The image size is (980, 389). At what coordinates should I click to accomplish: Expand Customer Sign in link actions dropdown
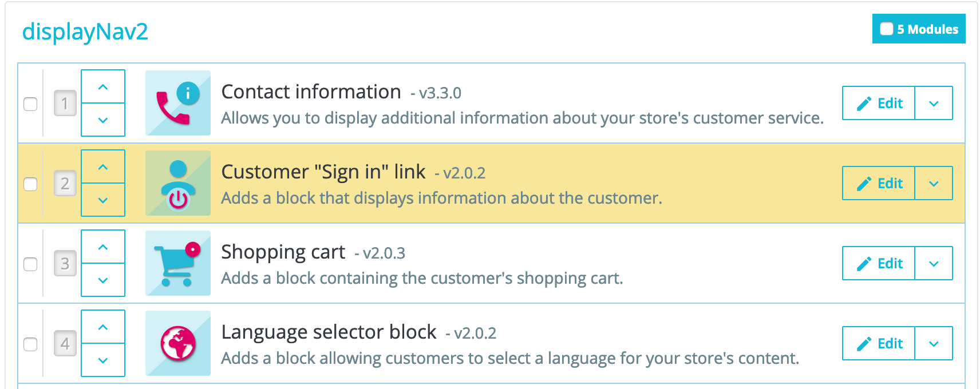[934, 183]
